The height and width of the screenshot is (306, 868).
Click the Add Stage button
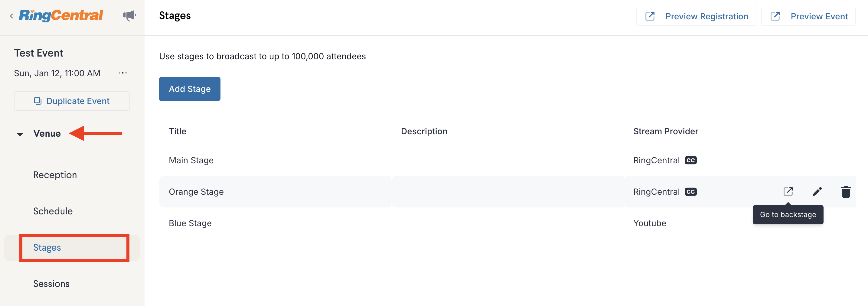(x=190, y=89)
